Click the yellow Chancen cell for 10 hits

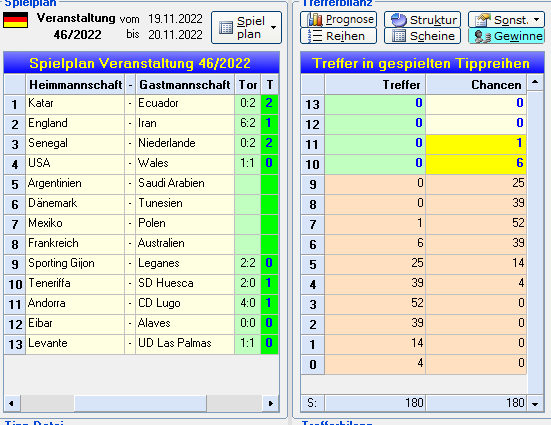point(476,164)
